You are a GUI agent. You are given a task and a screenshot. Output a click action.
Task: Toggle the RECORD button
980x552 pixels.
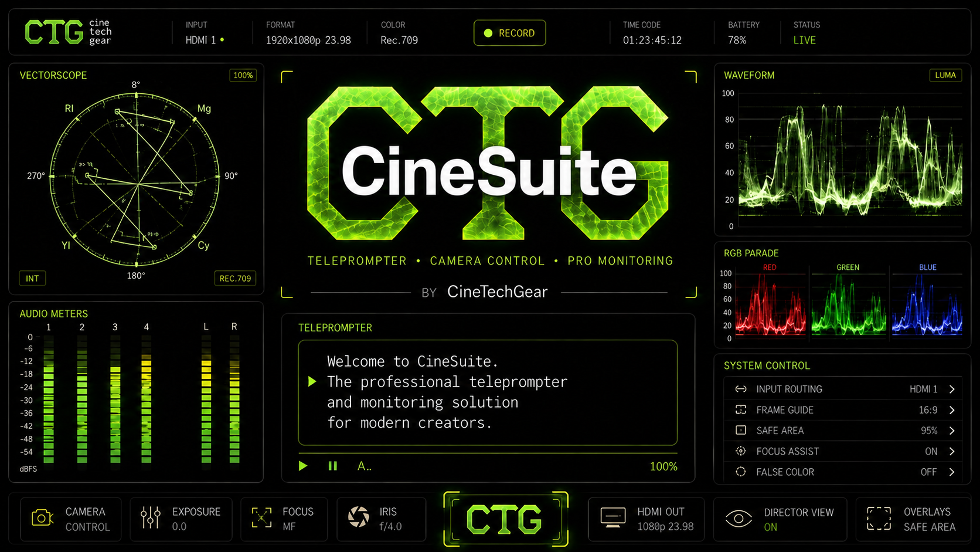click(509, 33)
